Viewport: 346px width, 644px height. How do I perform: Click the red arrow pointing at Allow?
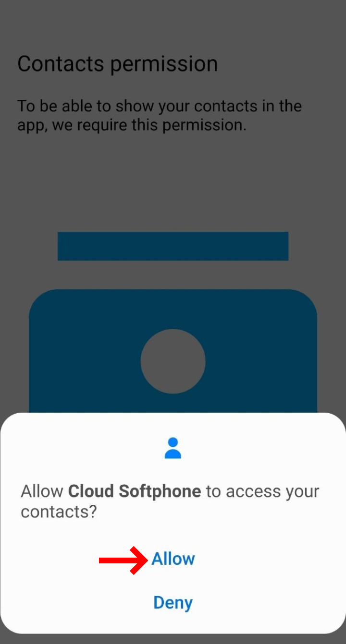point(124,560)
